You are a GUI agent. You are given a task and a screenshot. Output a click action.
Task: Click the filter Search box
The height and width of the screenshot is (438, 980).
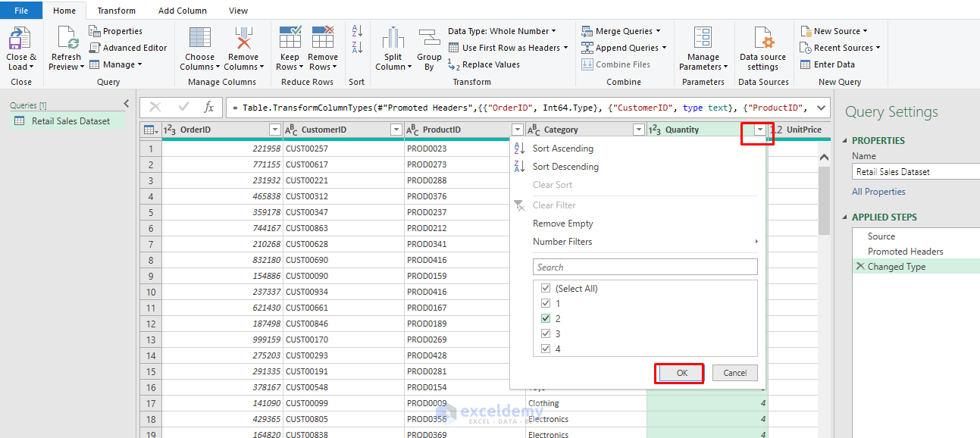point(645,267)
